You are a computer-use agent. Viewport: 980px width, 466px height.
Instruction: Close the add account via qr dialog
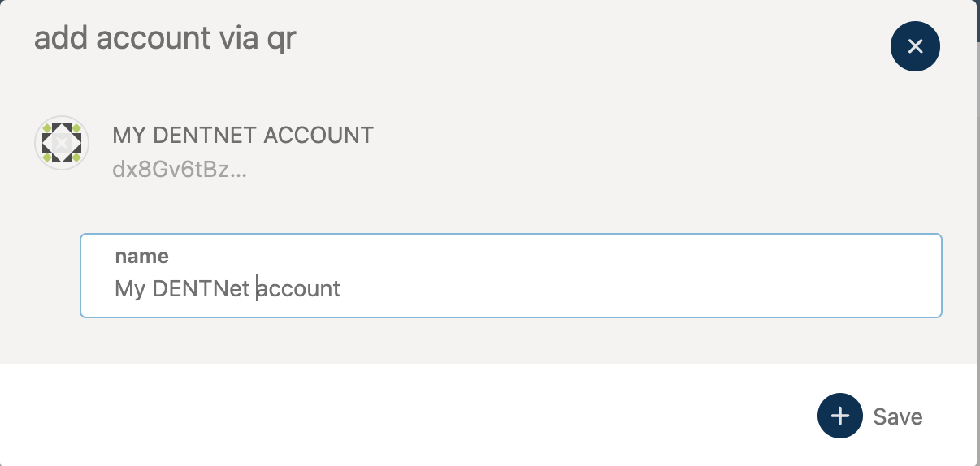click(915, 46)
